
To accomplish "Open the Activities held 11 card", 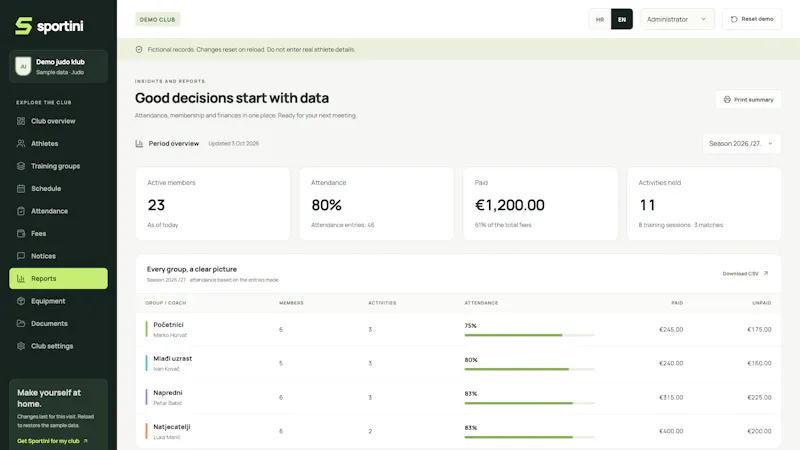I will coord(704,204).
